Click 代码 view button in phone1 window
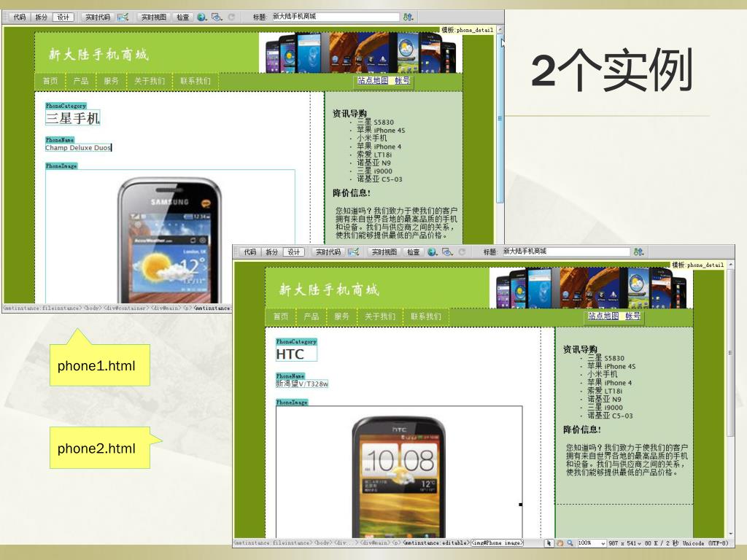The image size is (747, 560). click(19, 17)
